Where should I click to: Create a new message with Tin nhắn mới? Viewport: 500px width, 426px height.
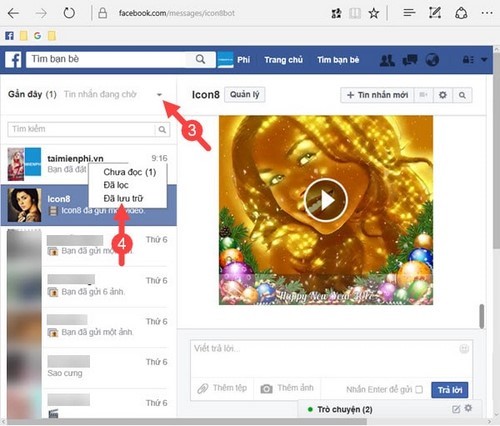(x=377, y=95)
